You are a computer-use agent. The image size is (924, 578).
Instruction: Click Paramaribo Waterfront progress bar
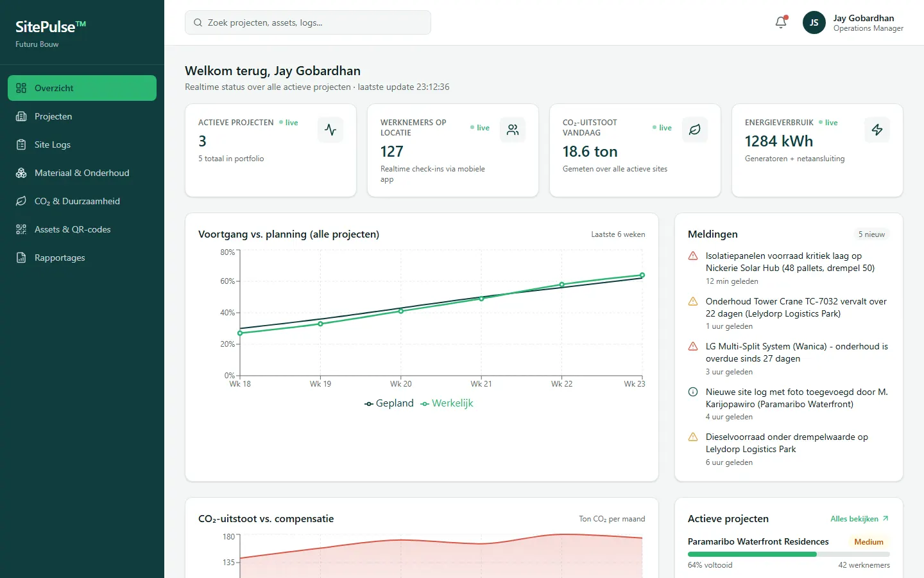click(789, 554)
